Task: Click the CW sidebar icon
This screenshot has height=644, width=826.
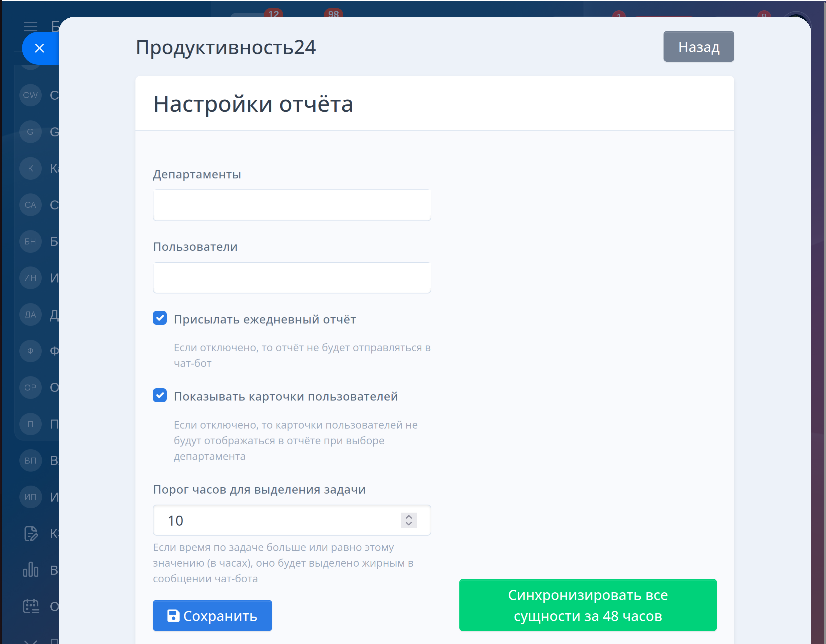Action: tap(30, 95)
